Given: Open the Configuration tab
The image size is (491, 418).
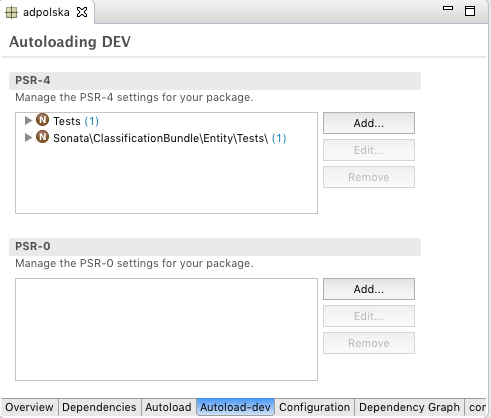Looking at the screenshot, I should pos(314,407).
